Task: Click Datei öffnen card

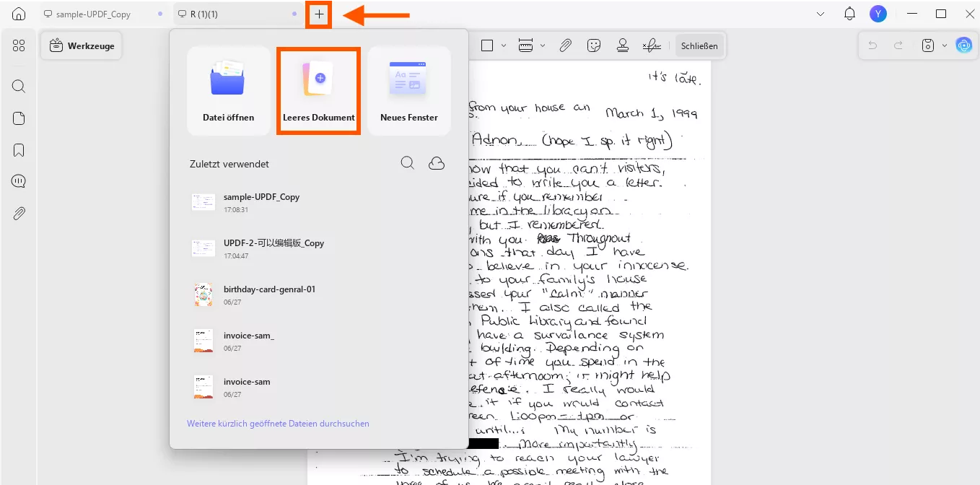Action: point(228,91)
